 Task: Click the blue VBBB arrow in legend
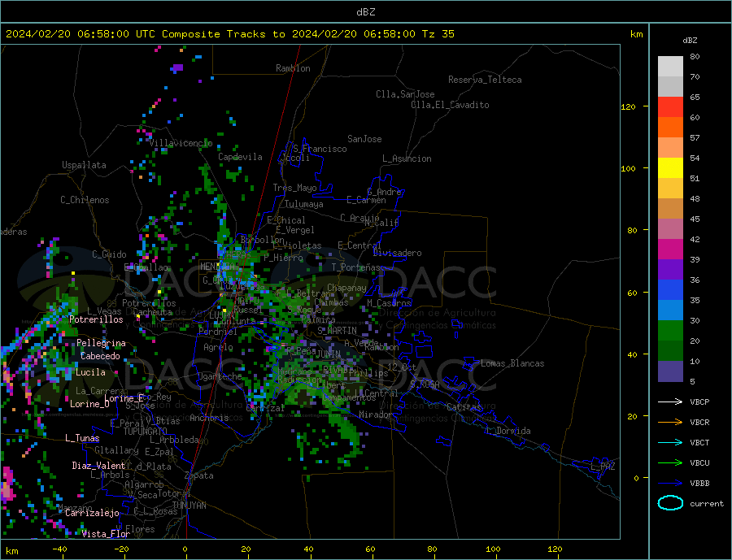670,483
